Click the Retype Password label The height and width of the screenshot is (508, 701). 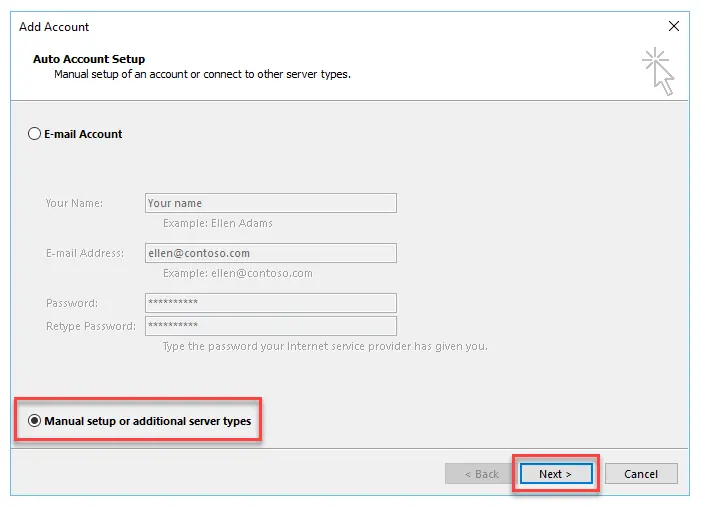point(90,326)
